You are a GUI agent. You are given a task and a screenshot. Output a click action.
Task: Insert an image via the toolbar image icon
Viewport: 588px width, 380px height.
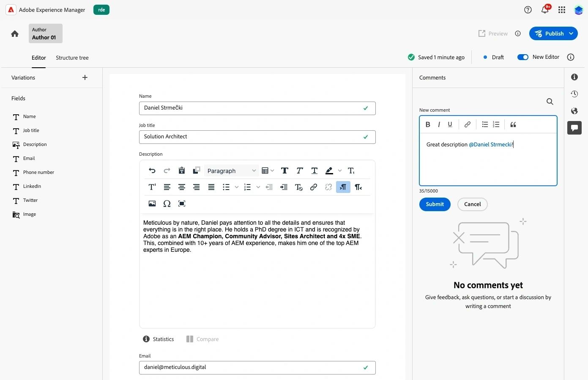click(152, 204)
